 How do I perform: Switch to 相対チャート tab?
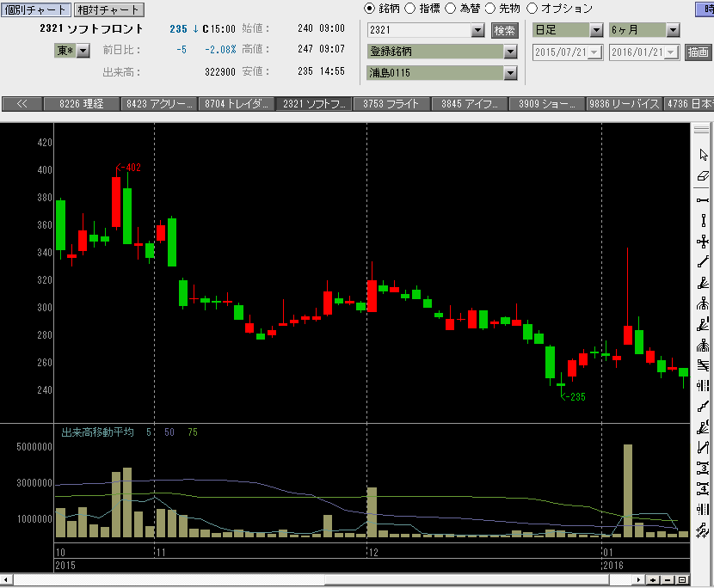click(x=108, y=9)
